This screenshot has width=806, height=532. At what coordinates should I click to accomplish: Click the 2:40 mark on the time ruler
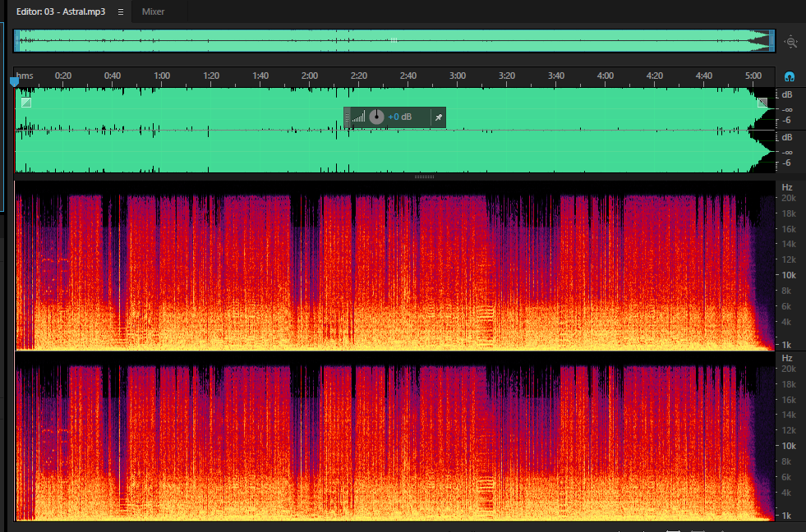[408, 76]
